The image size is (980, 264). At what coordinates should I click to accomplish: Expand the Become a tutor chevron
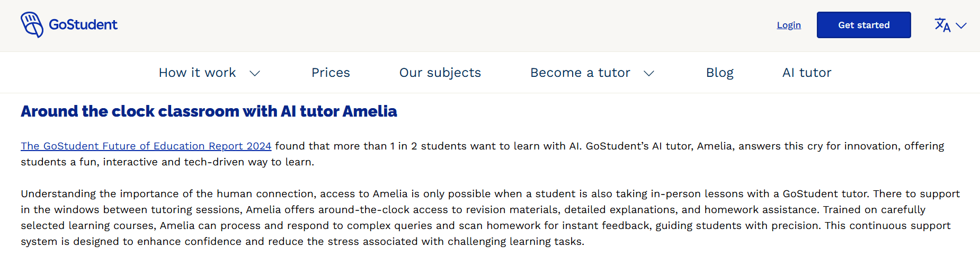[x=649, y=73]
